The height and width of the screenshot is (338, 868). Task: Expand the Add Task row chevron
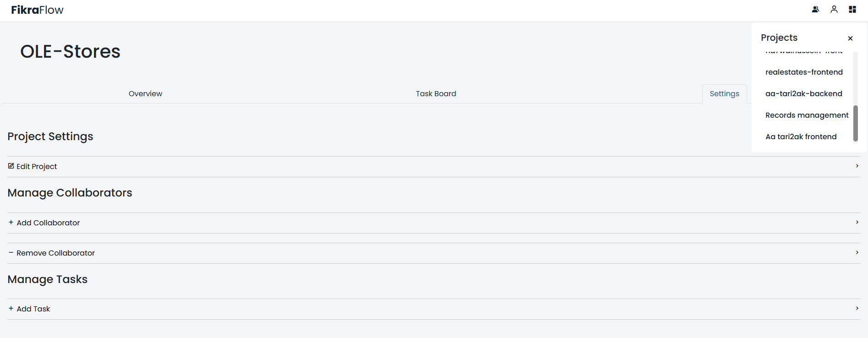857,308
